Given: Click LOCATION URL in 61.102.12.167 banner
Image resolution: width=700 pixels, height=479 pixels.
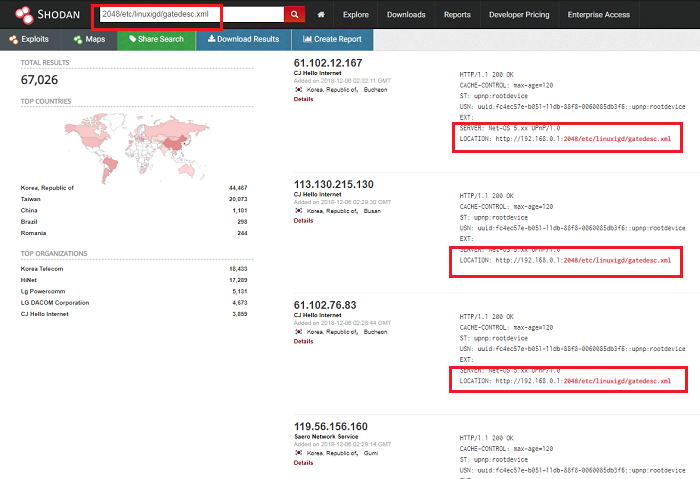Looking at the screenshot, I should 583,139.
